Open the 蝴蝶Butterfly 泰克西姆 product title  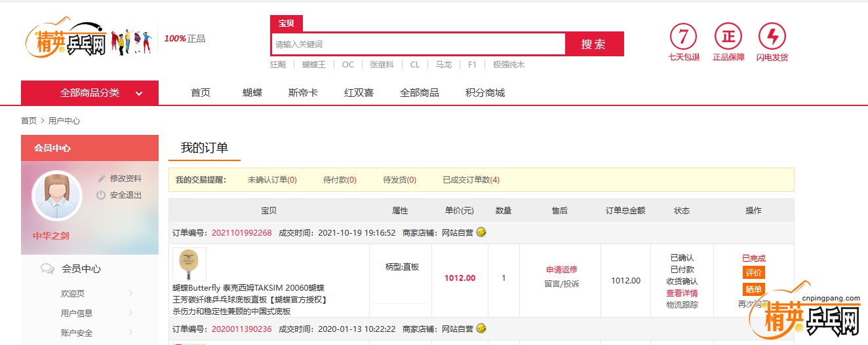(x=250, y=300)
